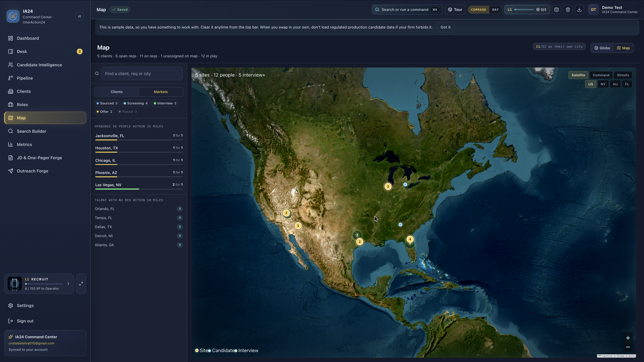The width and height of the screenshot is (644, 362).
Task: Toggle the Offer 2 stage filter
Action: tap(104, 112)
